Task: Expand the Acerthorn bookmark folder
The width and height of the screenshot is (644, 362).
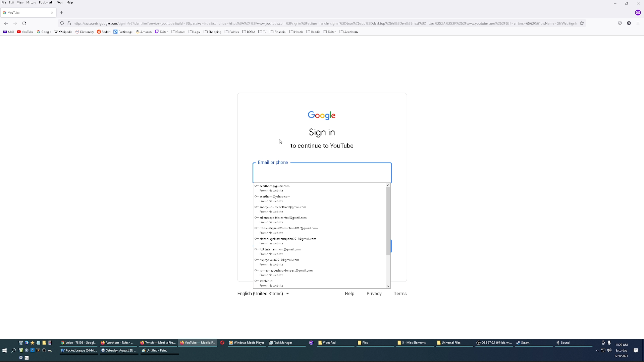Action: click(x=348, y=32)
